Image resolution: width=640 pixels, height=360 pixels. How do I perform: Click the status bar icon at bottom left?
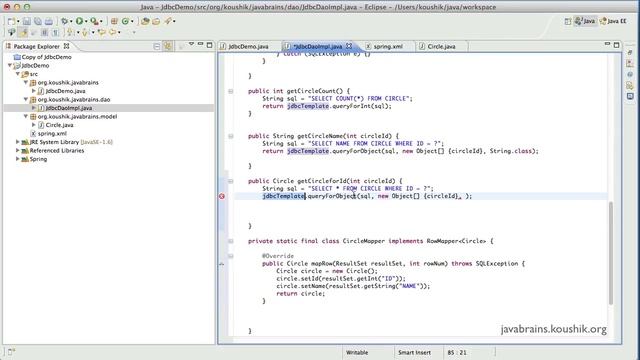click(x=11, y=351)
